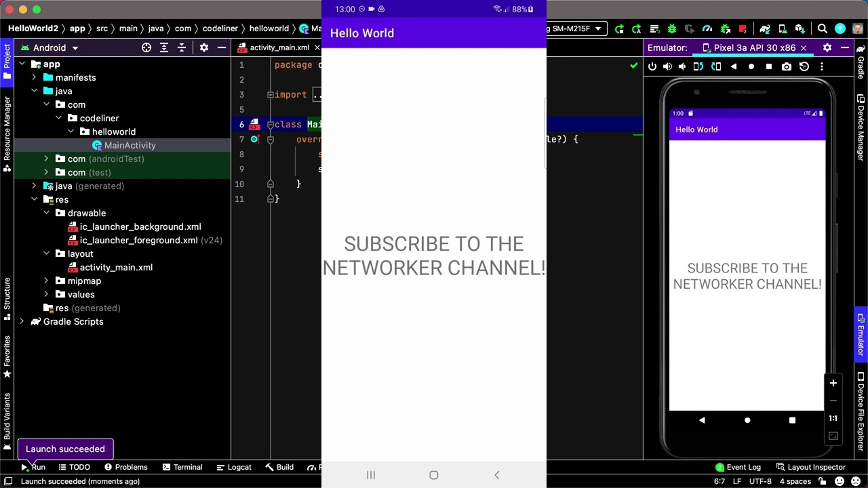
Task: Click override gutter icon on line 7
Action: pos(254,139)
